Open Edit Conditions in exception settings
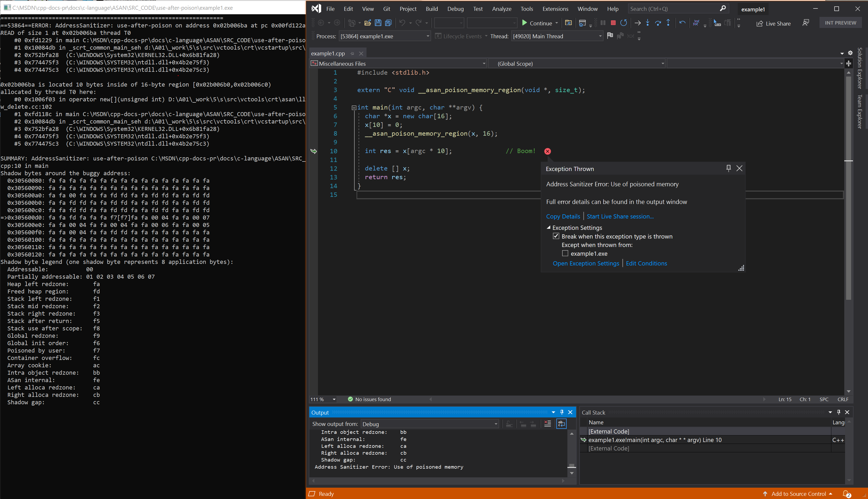 [646, 263]
